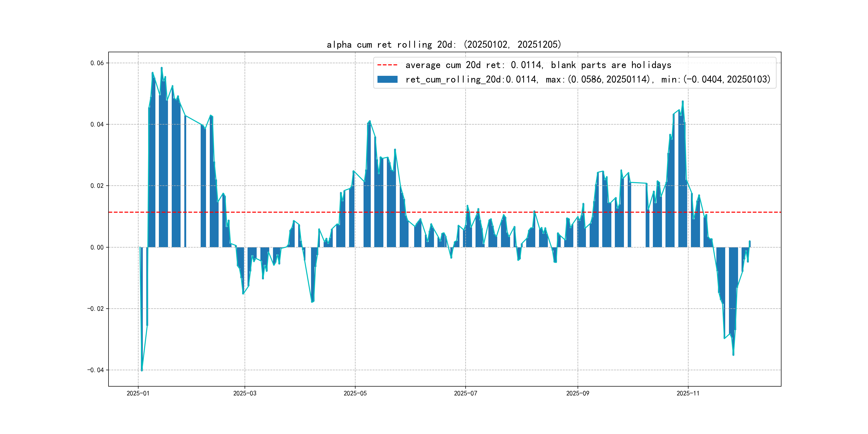Image resolution: width=868 pixels, height=434 pixels.
Task: Click the 2025-07 x-axis tick label
Action: click(465, 393)
